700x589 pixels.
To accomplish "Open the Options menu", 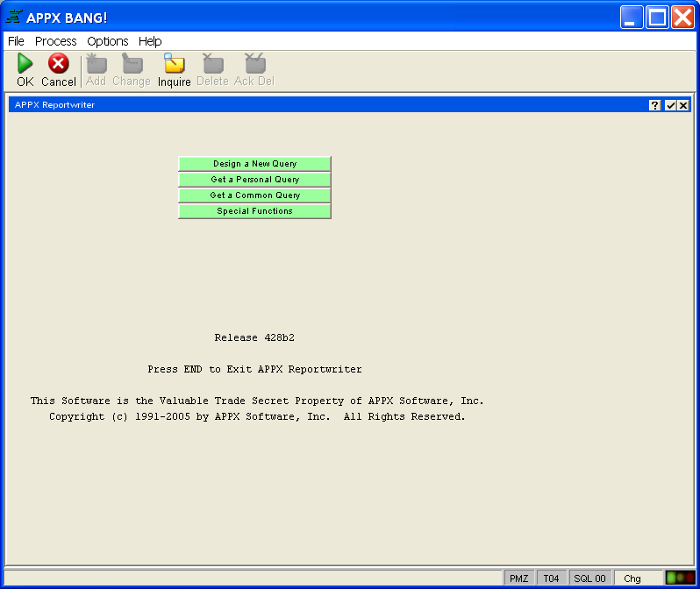I will [x=108, y=41].
